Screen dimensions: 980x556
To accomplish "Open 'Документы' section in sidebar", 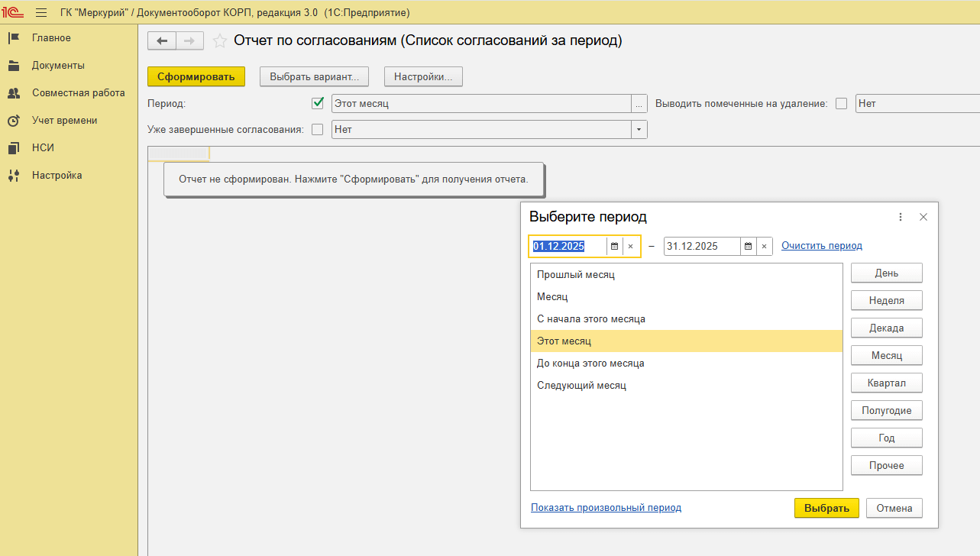I will (58, 66).
